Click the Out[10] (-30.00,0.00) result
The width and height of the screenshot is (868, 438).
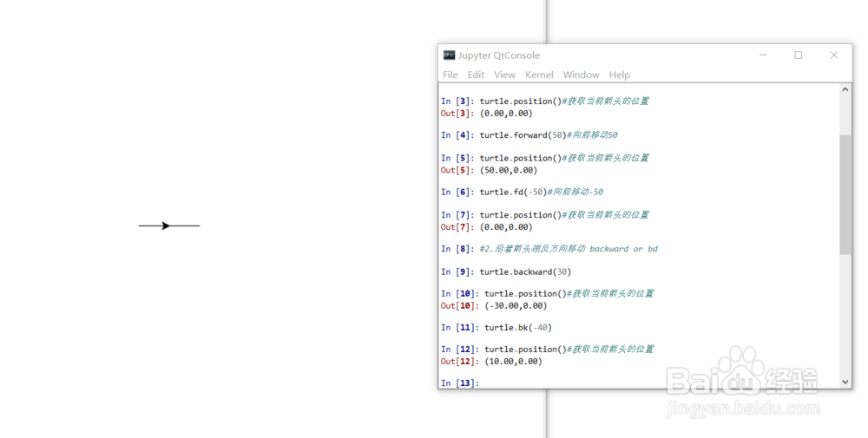pos(494,306)
